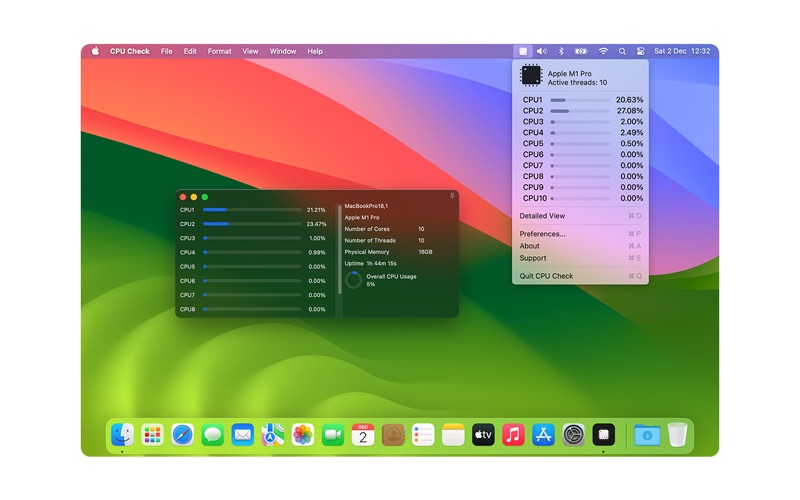Image resolution: width=800 pixels, height=500 pixels.
Task: Click the 'Apple M1 Pro' dropdown header text
Action: coord(569,73)
